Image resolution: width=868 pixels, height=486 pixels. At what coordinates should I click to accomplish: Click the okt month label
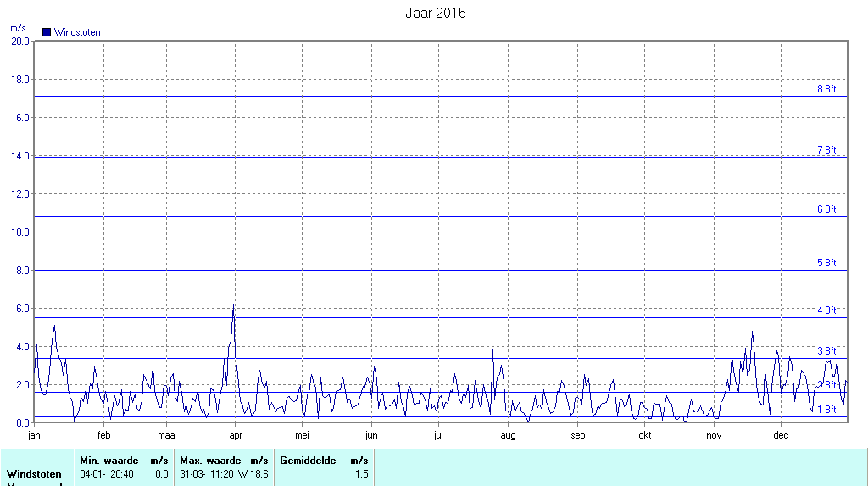point(645,435)
